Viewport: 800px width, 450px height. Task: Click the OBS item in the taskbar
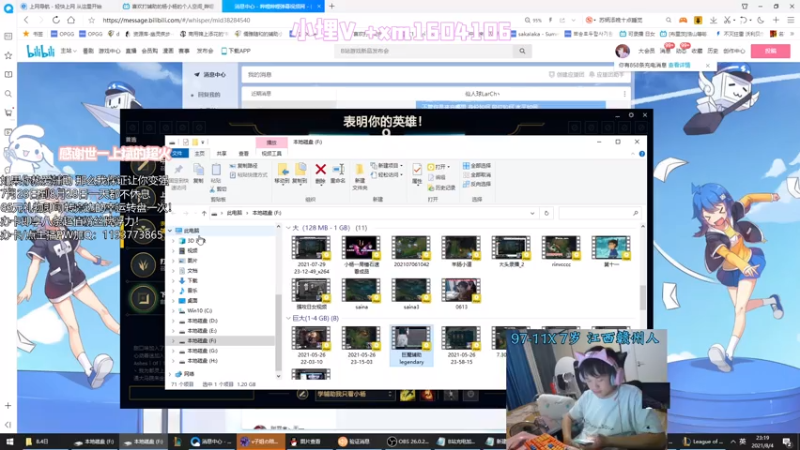coord(408,441)
